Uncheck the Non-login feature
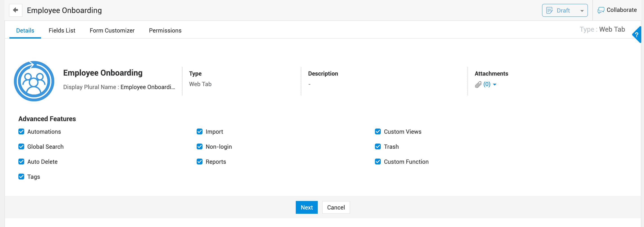 pos(200,146)
